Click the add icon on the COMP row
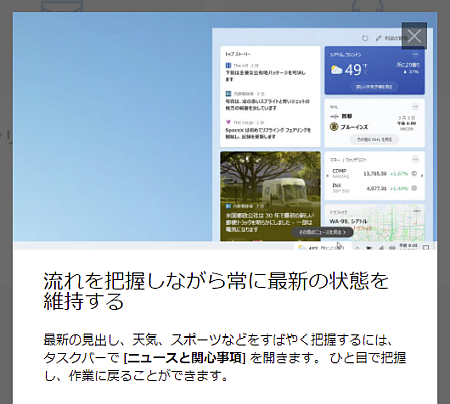The height and width of the screenshot is (404, 450). click(x=414, y=173)
